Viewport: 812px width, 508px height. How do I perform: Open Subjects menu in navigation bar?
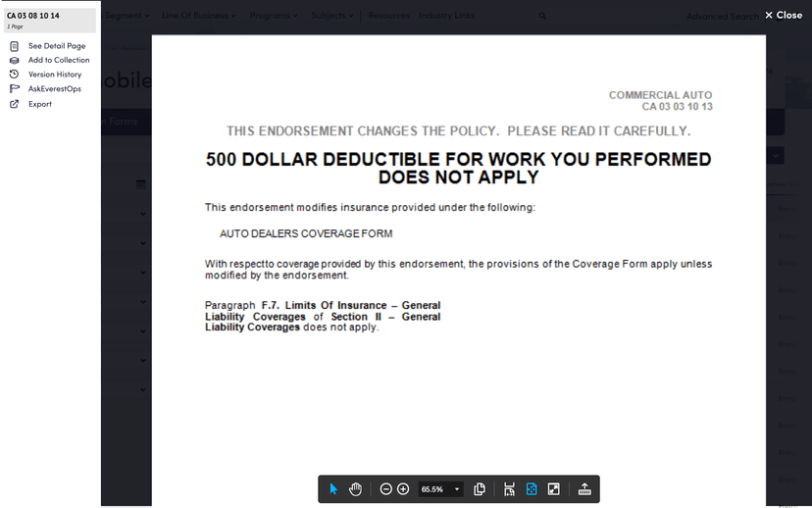(331, 16)
